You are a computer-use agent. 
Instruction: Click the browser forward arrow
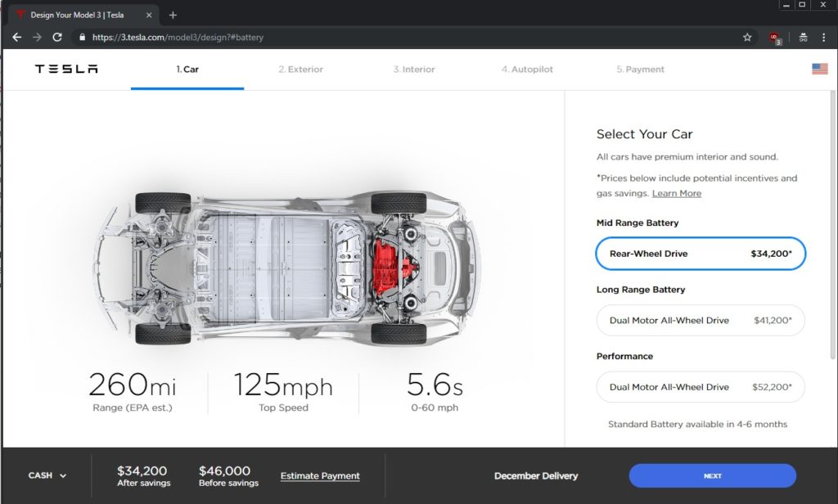pyautogui.click(x=37, y=38)
